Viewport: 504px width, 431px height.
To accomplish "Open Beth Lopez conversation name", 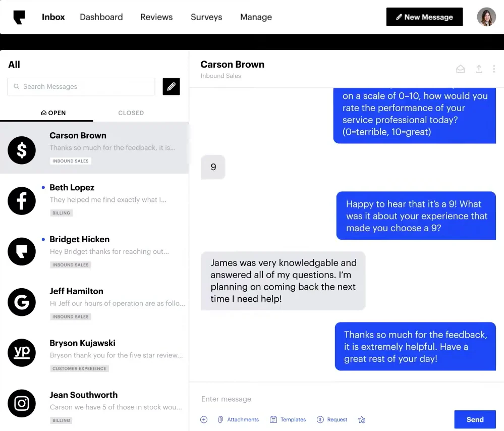I will point(72,187).
